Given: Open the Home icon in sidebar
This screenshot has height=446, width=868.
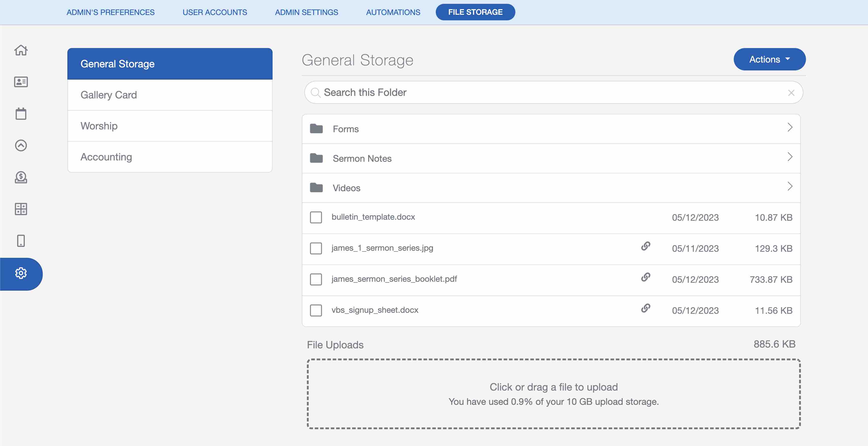Looking at the screenshot, I should [21, 50].
